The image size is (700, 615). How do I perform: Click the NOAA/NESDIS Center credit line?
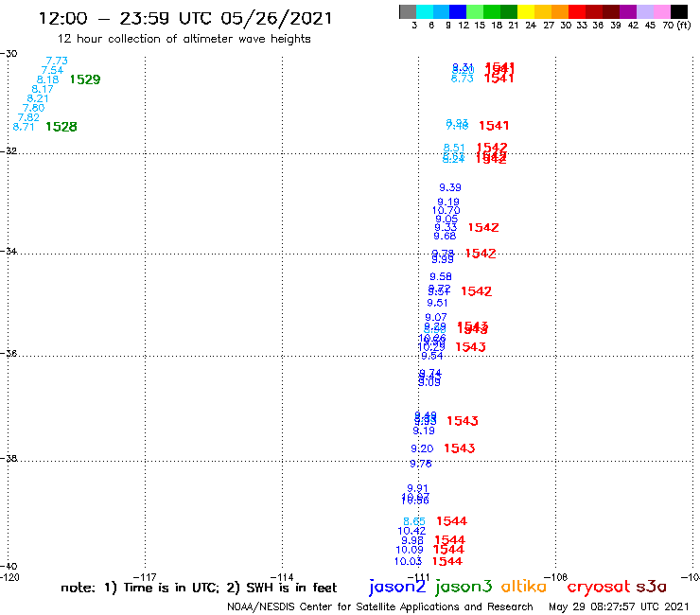(380, 606)
